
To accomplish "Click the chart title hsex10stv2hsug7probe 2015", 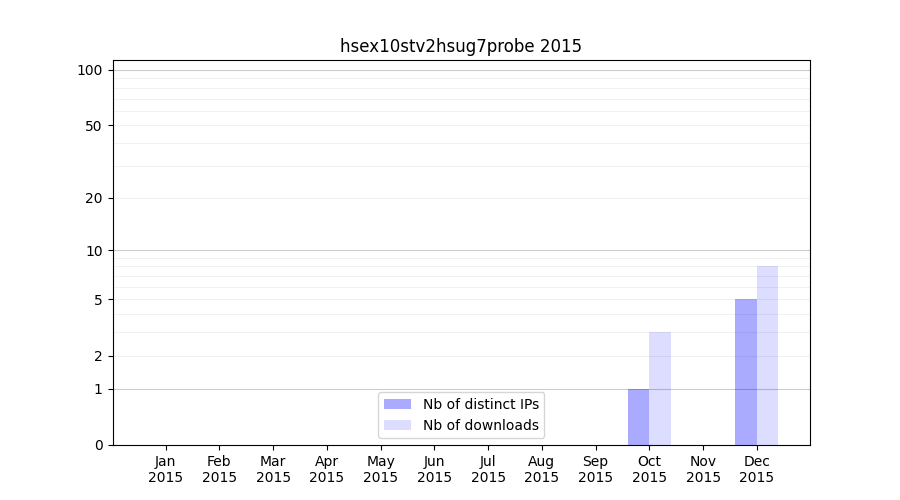I will (x=461, y=46).
